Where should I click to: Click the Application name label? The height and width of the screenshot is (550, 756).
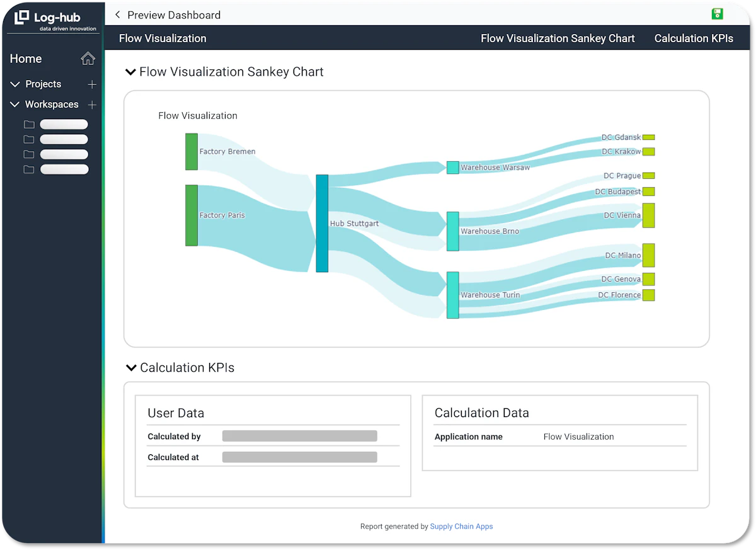coord(469,437)
